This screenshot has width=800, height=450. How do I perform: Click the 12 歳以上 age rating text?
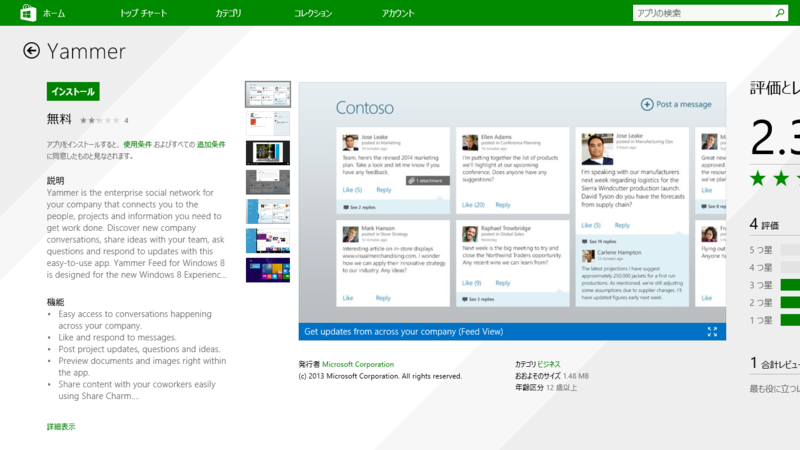(x=561, y=388)
